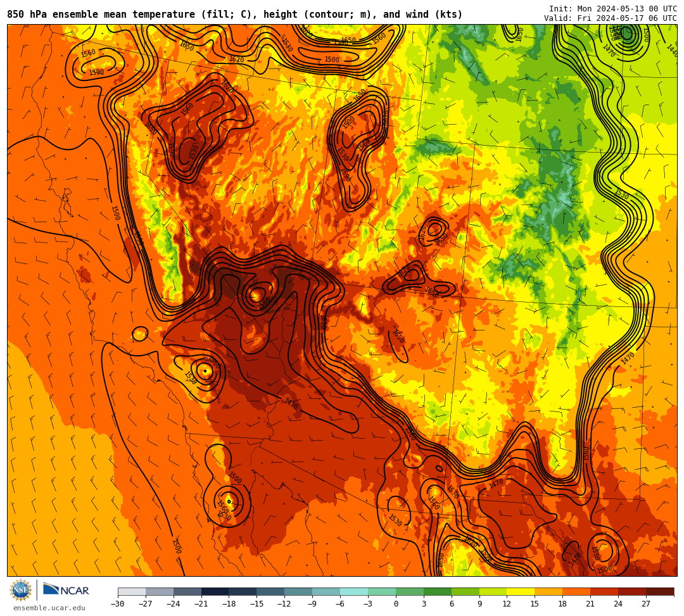Image resolution: width=684 pixels, height=616 pixels.
Task: Pick the light gray -30 to -27 colorbar swatch
Action: click(x=132, y=591)
